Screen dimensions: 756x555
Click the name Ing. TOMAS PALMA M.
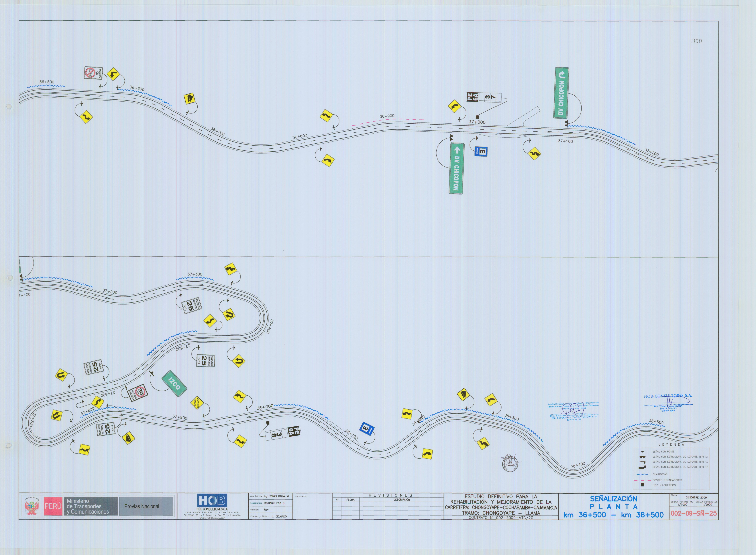point(276,496)
